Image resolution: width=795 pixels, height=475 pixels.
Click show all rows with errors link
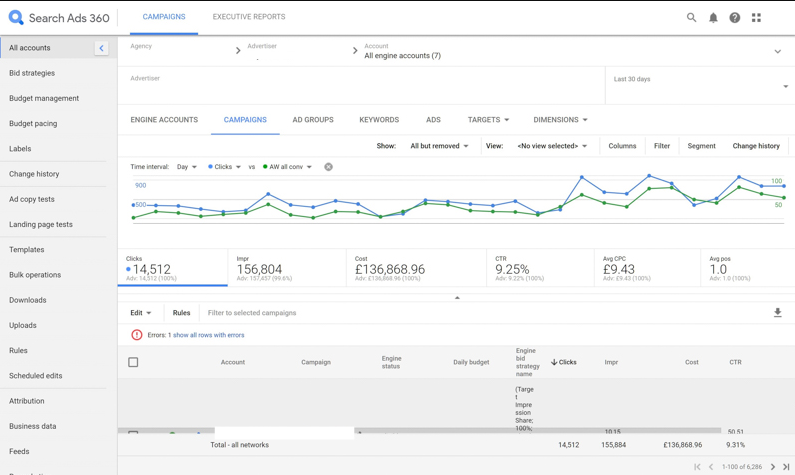pyautogui.click(x=208, y=335)
